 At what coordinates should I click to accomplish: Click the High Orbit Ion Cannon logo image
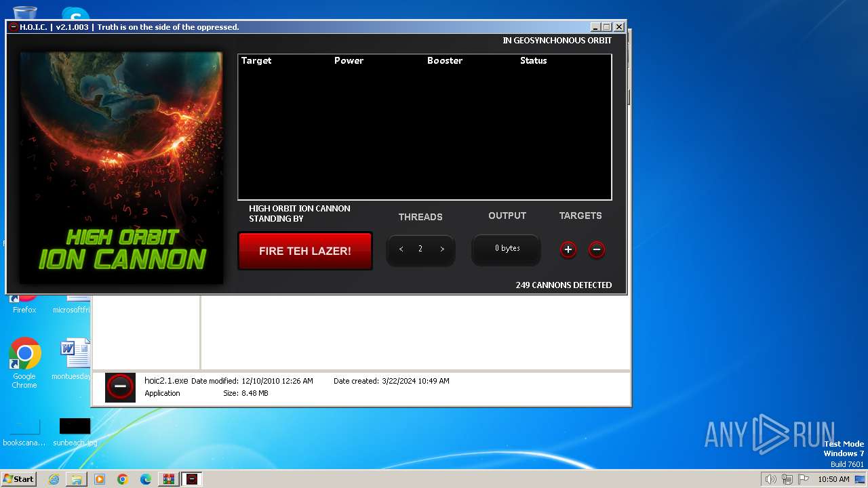click(121, 168)
